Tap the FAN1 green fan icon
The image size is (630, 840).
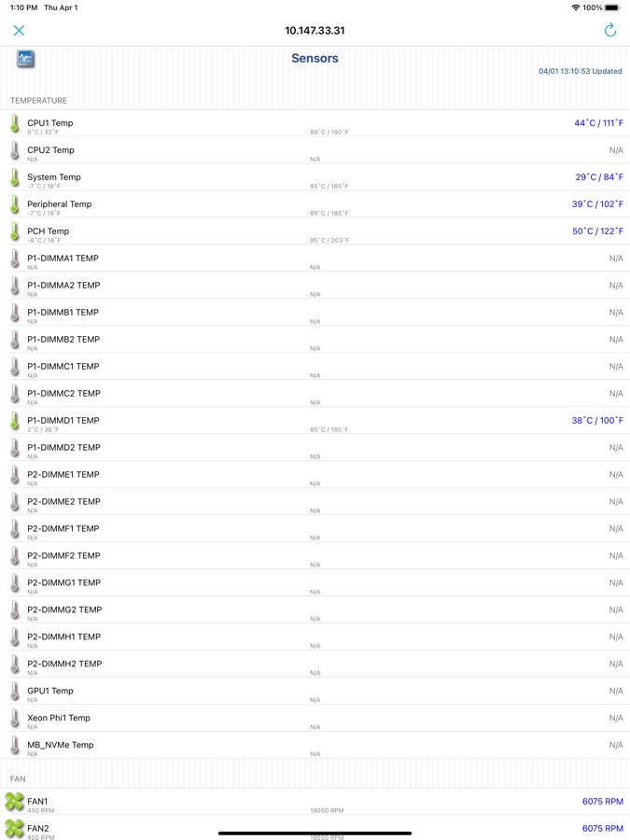pyautogui.click(x=14, y=802)
